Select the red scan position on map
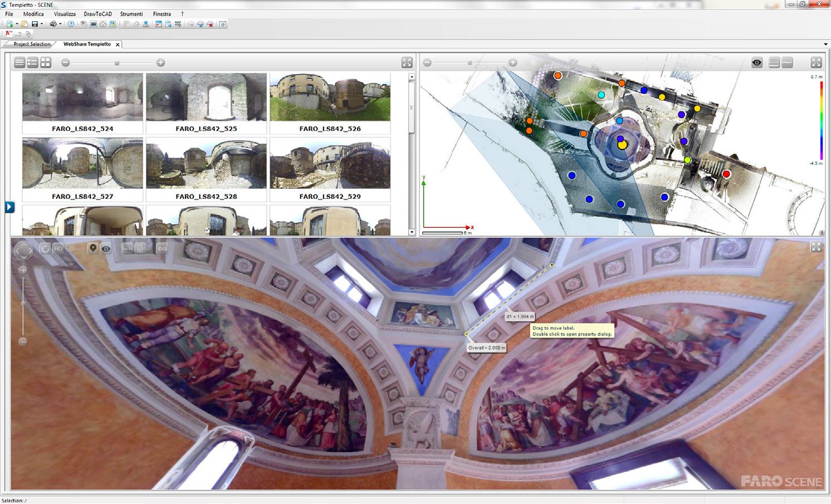This screenshot has height=504, width=831. tap(726, 174)
